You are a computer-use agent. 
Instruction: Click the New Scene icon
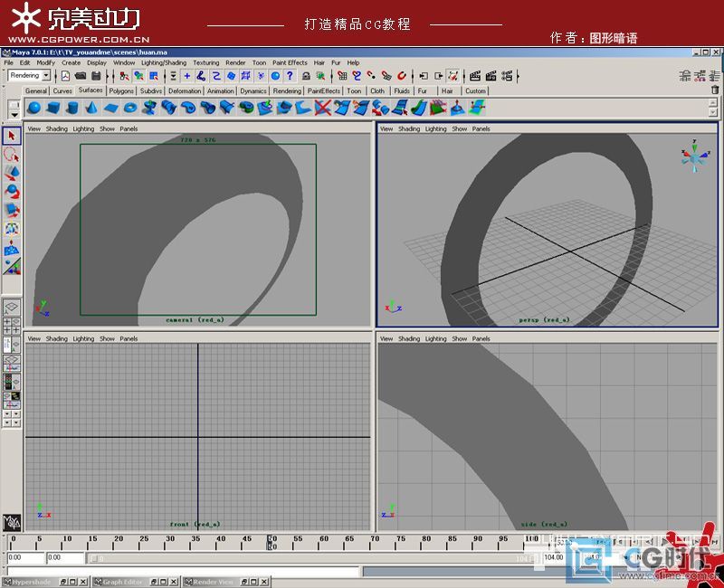[x=65, y=76]
